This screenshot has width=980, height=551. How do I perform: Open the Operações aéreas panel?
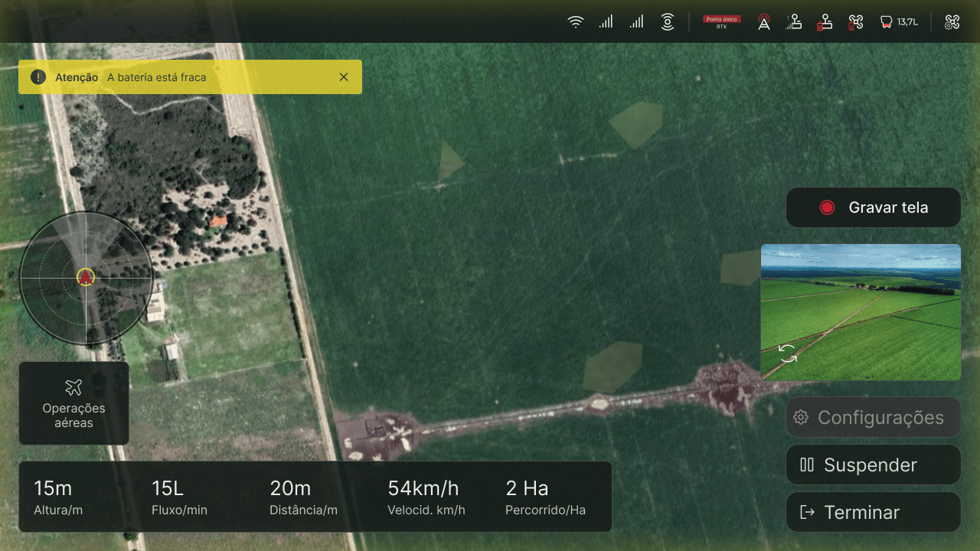click(x=73, y=403)
